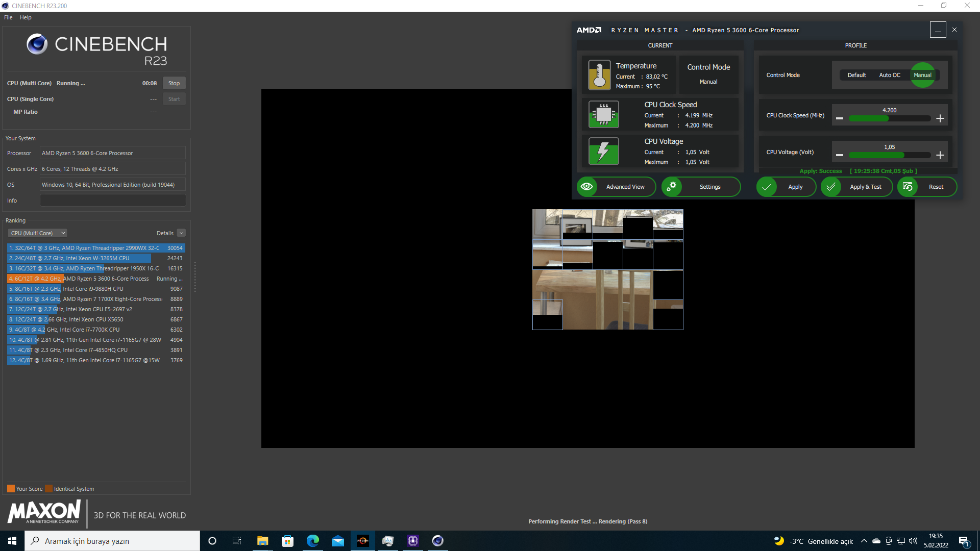
Task: Expand the Details chevron in Ranking
Action: click(181, 233)
